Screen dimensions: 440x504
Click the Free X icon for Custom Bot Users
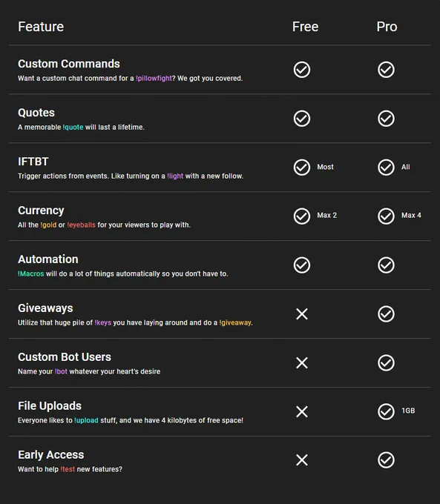[x=302, y=363]
